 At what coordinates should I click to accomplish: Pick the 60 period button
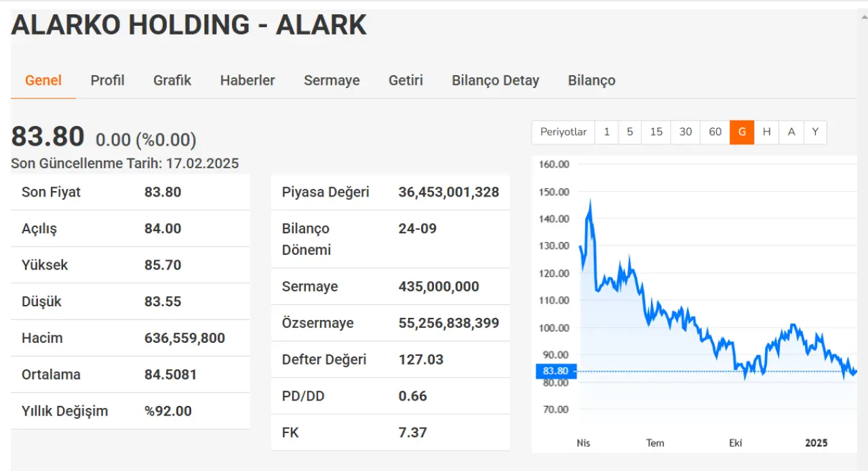(715, 132)
